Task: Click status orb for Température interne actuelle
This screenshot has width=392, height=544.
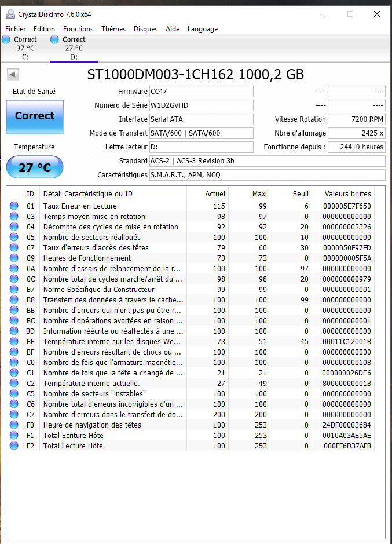Action: click(x=14, y=383)
